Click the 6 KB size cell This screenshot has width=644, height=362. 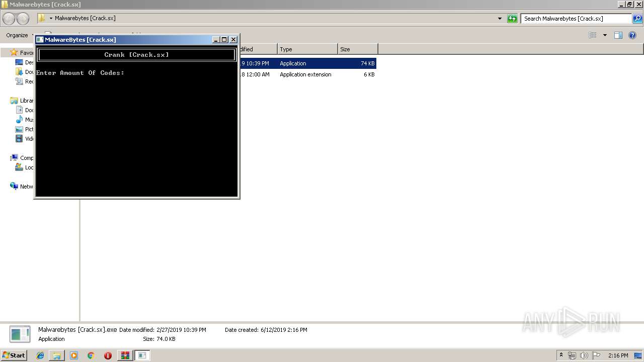[x=369, y=74]
